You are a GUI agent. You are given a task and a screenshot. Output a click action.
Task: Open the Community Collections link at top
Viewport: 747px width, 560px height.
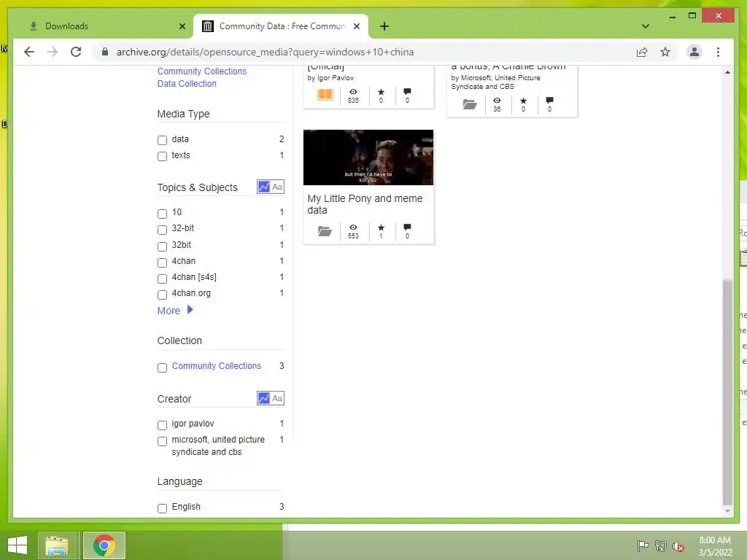[202, 71]
